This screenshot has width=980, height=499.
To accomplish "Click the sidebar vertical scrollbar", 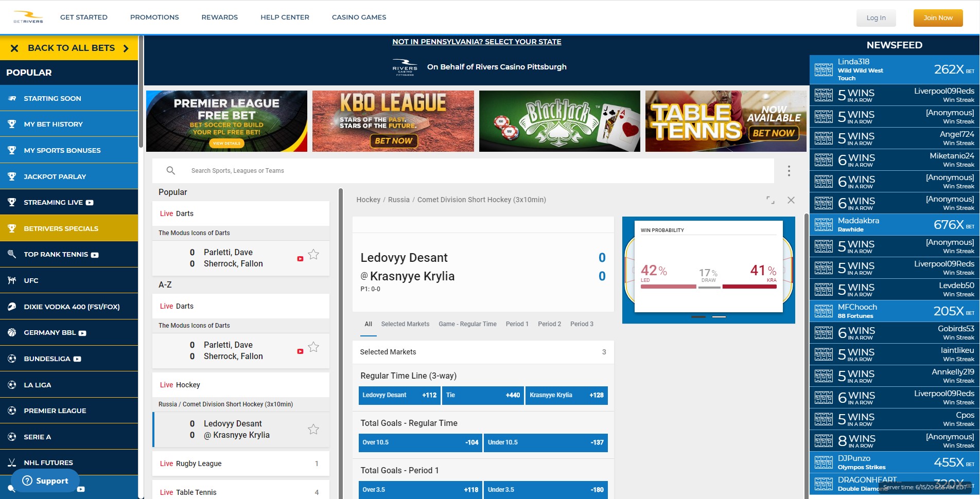I will [x=141, y=93].
